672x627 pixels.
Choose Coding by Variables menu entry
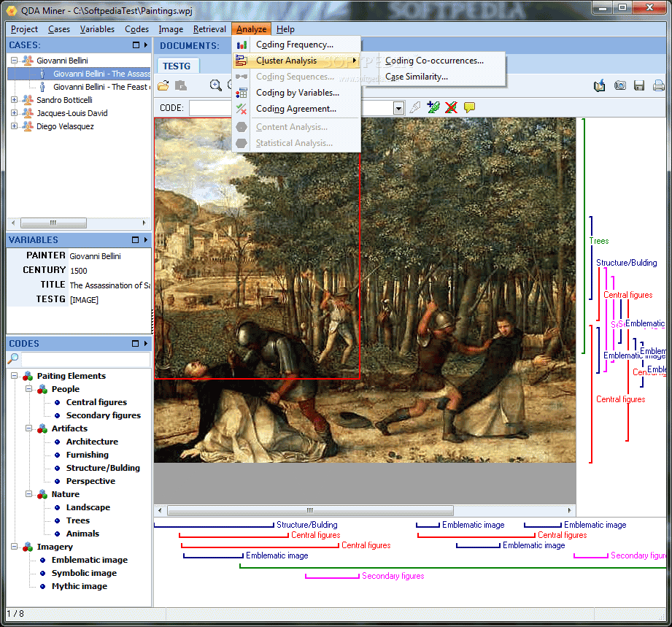(296, 93)
